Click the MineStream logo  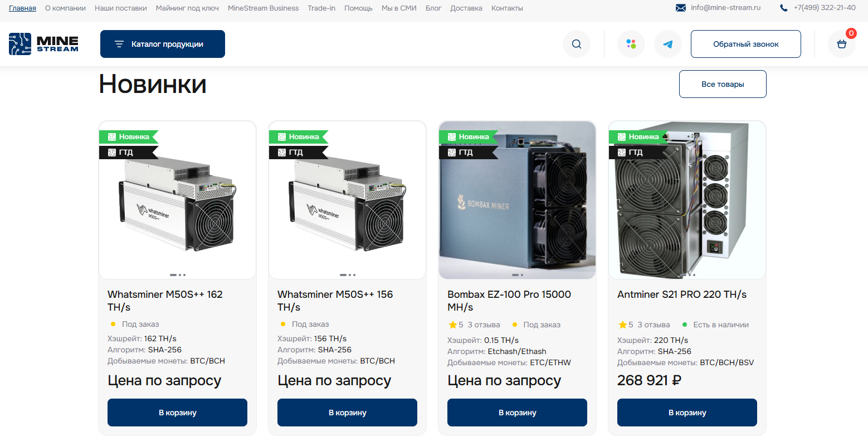click(x=43, y=44)
